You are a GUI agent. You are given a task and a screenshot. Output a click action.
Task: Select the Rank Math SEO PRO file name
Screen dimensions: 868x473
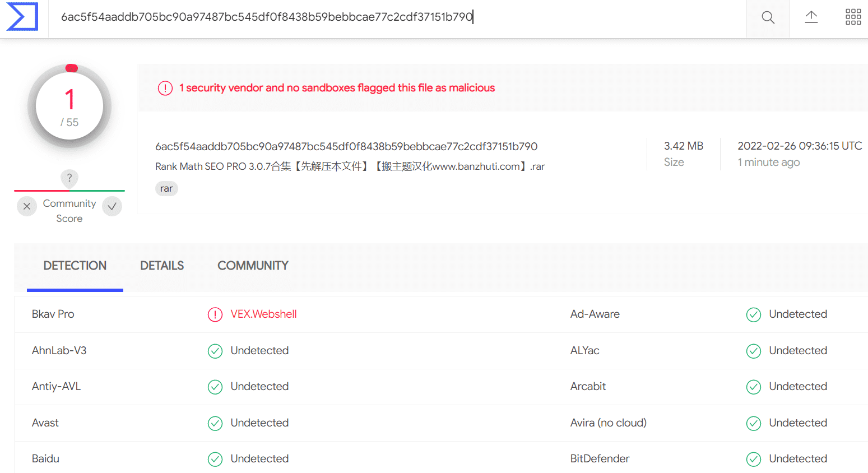point(350,166)
